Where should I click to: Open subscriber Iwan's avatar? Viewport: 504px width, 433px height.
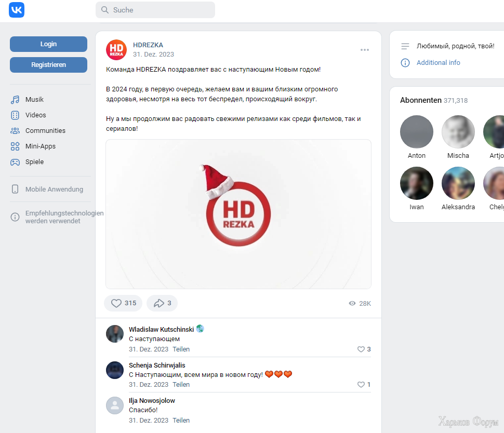tap(417, 183)
